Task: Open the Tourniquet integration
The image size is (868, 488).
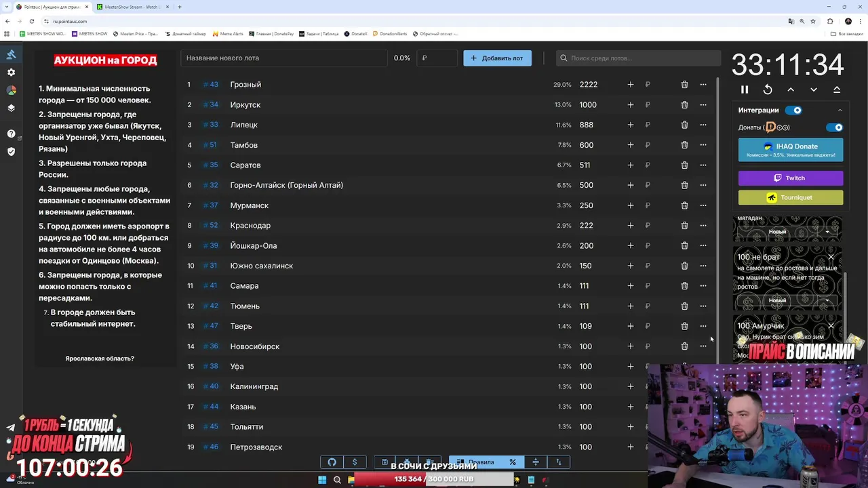Action: (x=791, y=197)
